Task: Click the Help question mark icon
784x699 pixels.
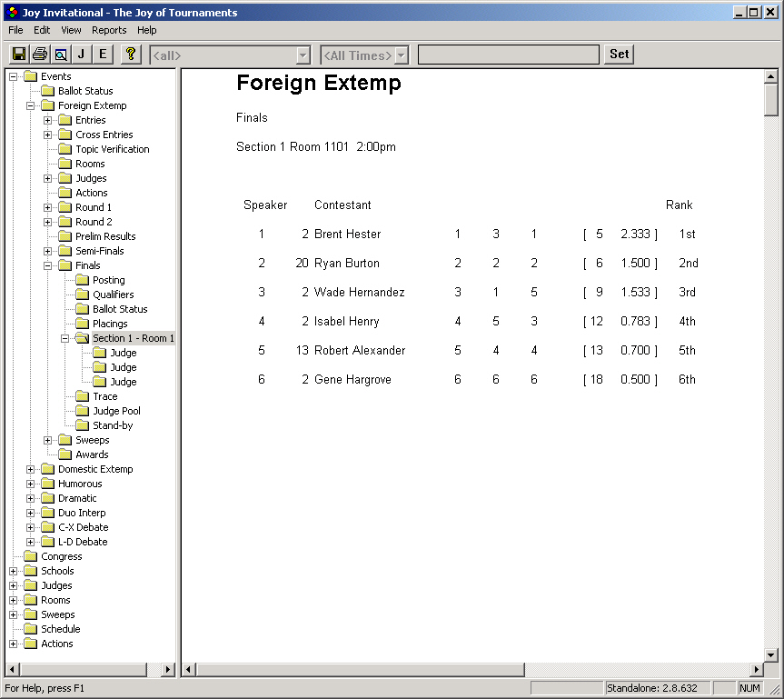Action: pos(131,55)
